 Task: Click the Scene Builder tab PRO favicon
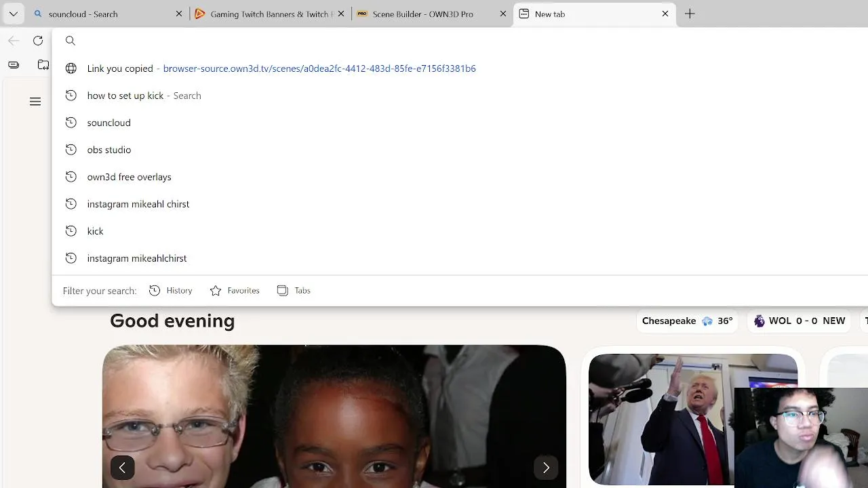tap(362, 14)
